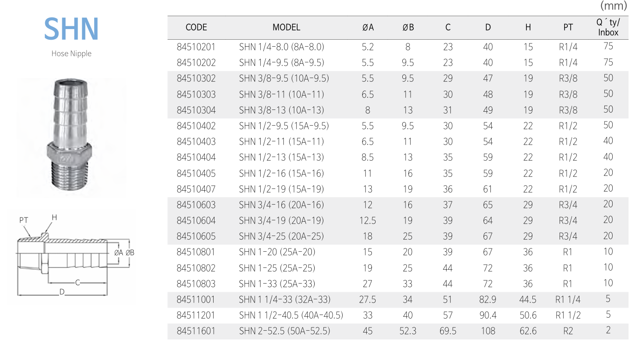Click model SHN 1/2-16 (15A-16)
644x351 pixels.
(281, 173)
